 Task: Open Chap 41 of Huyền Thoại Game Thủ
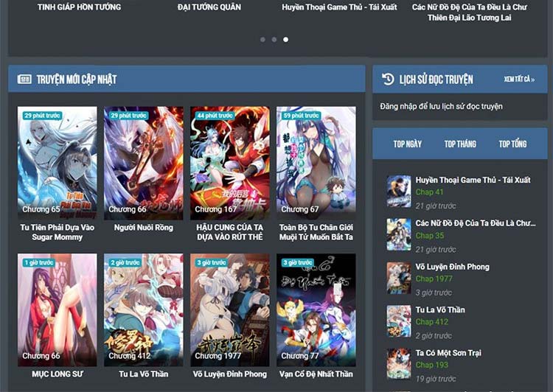429,192
